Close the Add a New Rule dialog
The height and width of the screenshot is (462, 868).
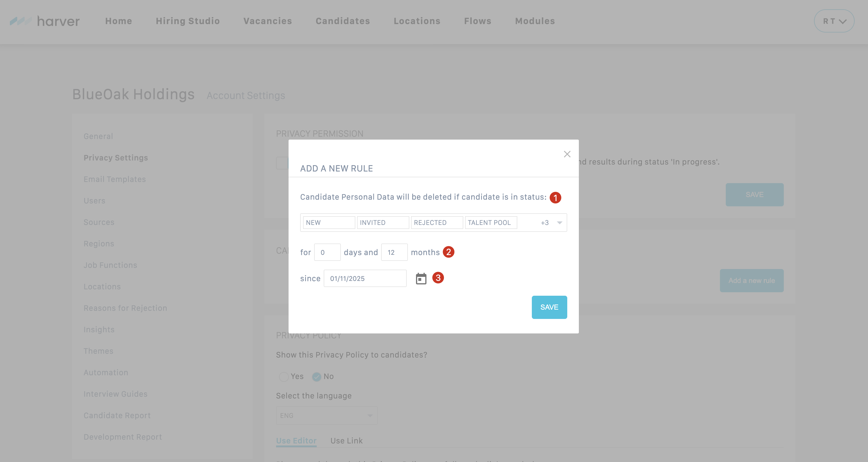[x=567, y=154]
